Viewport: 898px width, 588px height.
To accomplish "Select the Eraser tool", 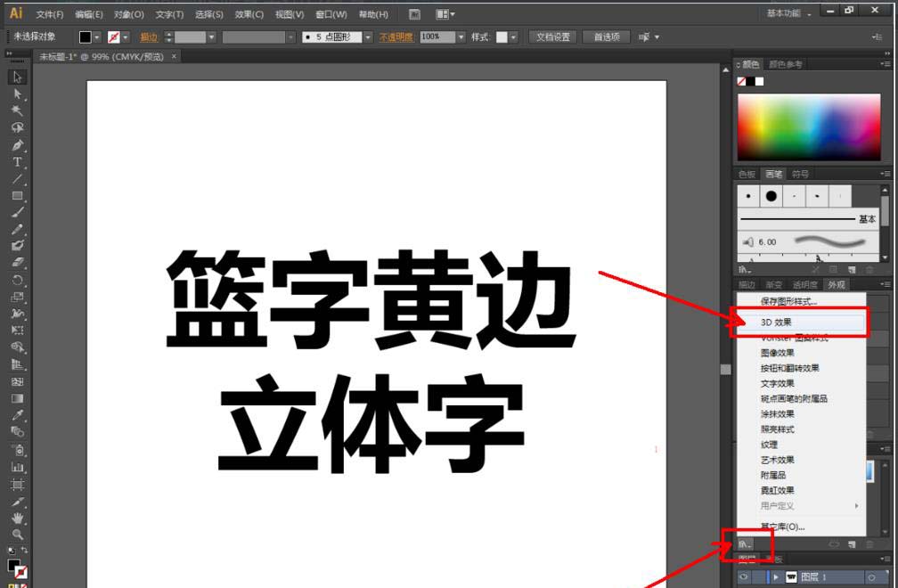I will pyautogui.click(x=17, y=263).
